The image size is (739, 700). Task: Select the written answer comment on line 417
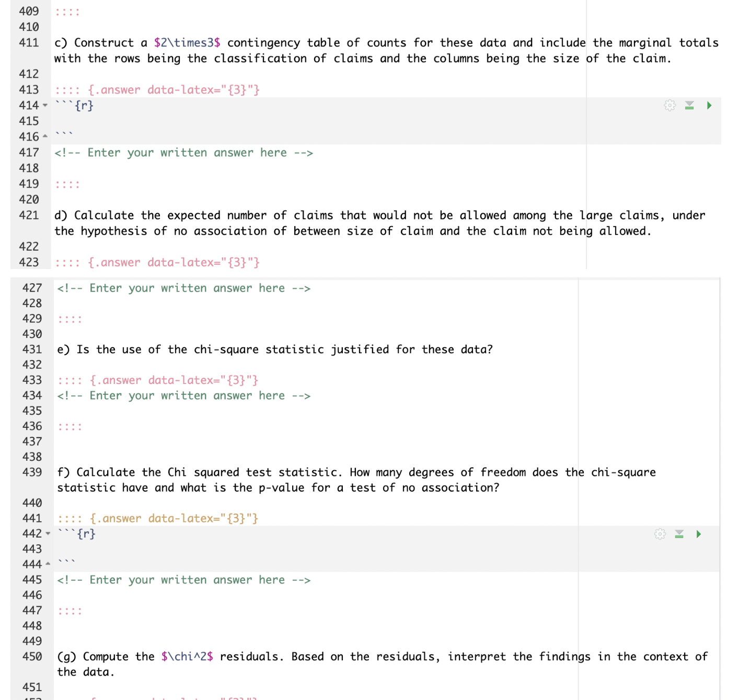(x=183, y=153)
